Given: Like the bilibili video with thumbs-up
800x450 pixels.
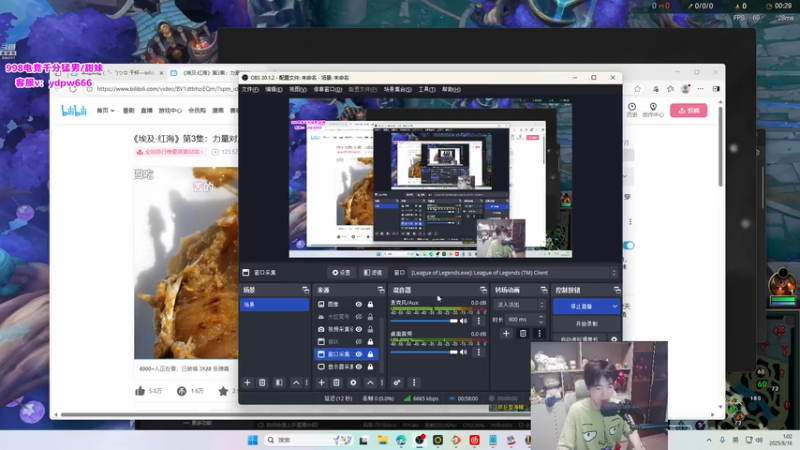Looking at the screenshot, I should (140, 391).
